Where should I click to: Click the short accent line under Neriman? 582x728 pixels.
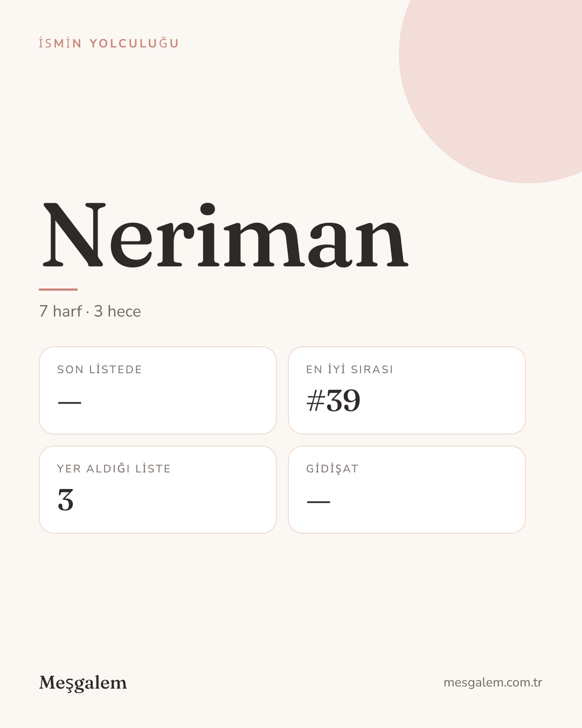coord(58,290)
